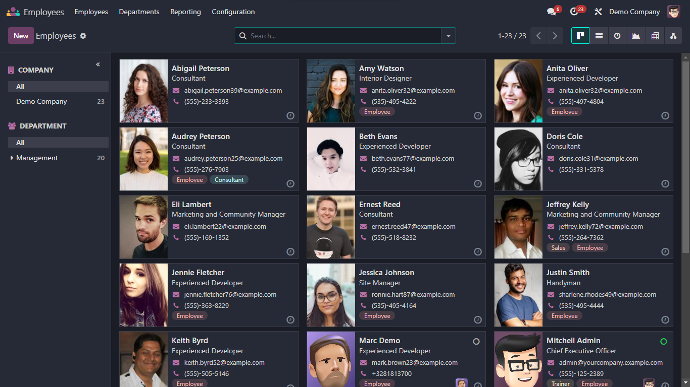The image size is (690, 387).
Task: Switch to Pivot view
Action: (x=655, y=36)
